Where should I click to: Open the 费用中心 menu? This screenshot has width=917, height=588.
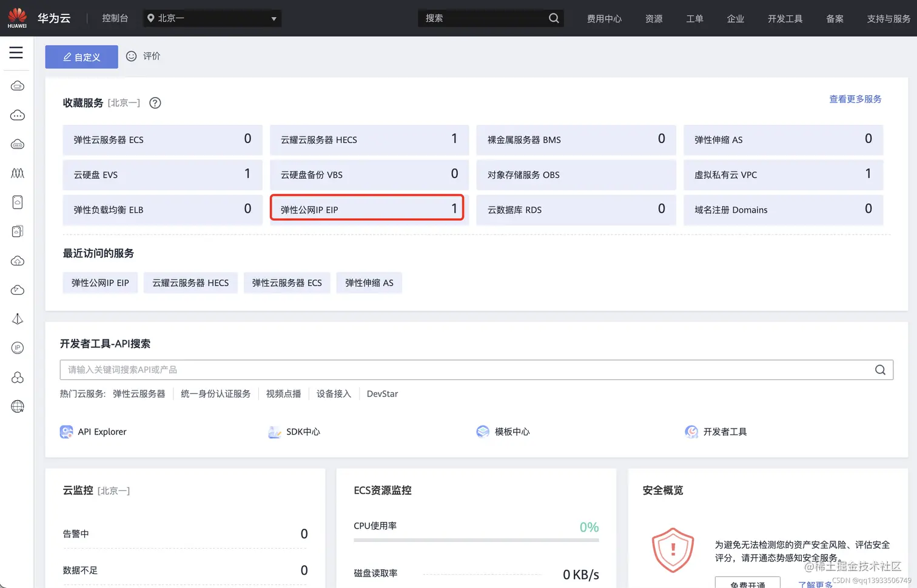tap(604, 19)
